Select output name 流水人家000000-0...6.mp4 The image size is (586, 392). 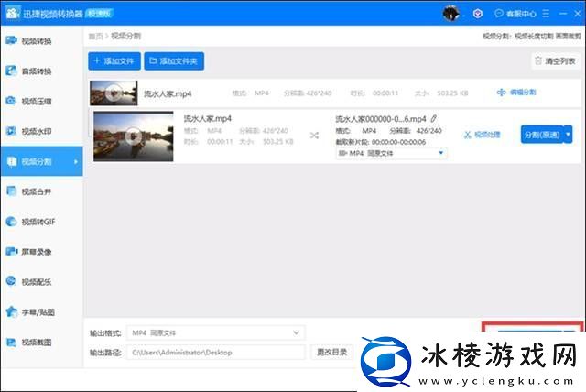pyautogui.click(x=381, y=119)
